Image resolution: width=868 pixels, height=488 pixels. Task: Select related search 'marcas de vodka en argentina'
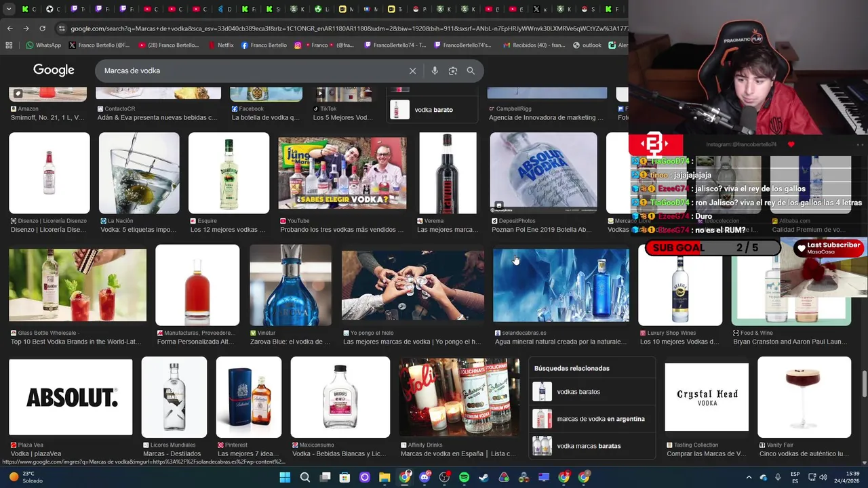point(592,419)
